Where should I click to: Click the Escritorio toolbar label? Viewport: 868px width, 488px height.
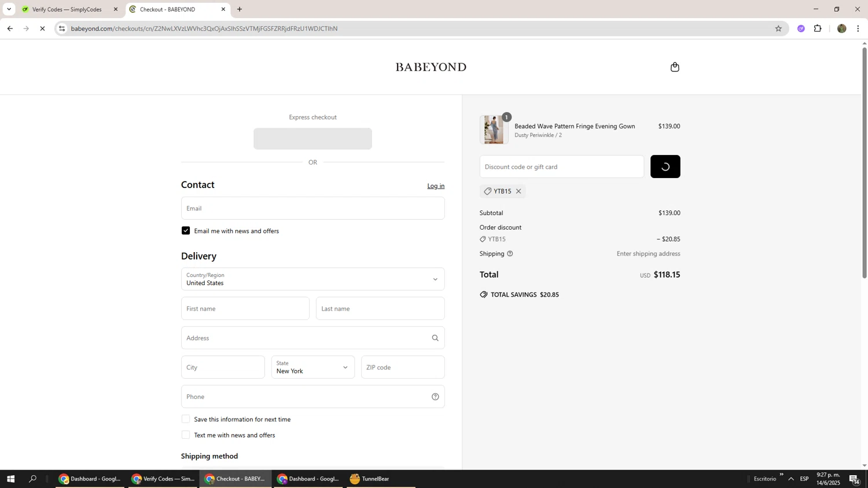click(x=765, y=479)
